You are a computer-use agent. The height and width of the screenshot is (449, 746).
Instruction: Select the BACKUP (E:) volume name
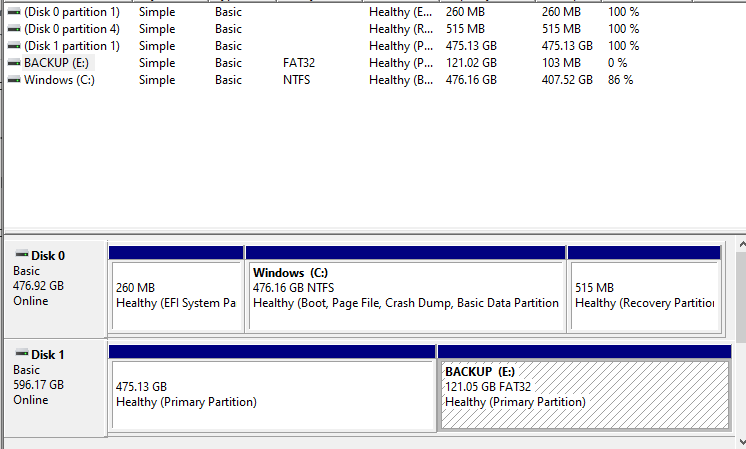pyautogui.click(x=57, y=63)
